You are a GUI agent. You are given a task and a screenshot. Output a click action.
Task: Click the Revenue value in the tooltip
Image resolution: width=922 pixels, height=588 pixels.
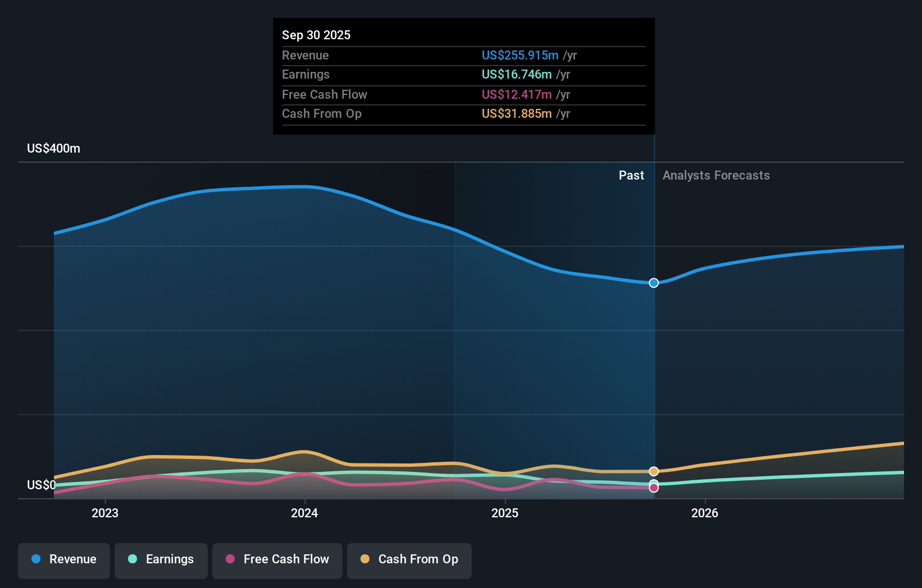click(x=519, y=55)
